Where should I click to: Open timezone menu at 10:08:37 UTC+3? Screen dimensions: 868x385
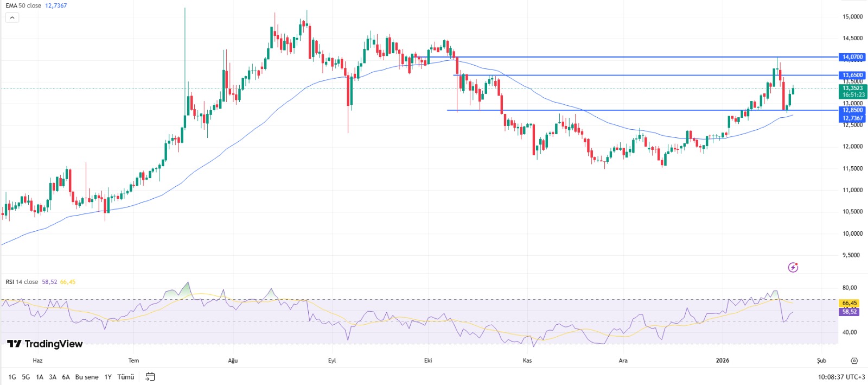(x=841, y=377)
